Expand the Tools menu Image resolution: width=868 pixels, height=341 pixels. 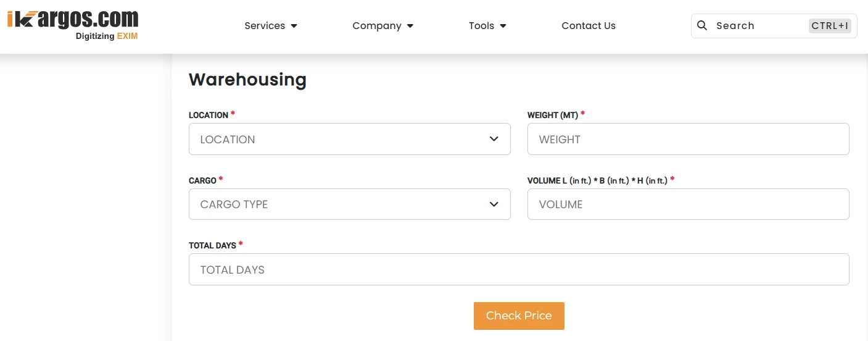pyautogui.click(x=481, y=26)
